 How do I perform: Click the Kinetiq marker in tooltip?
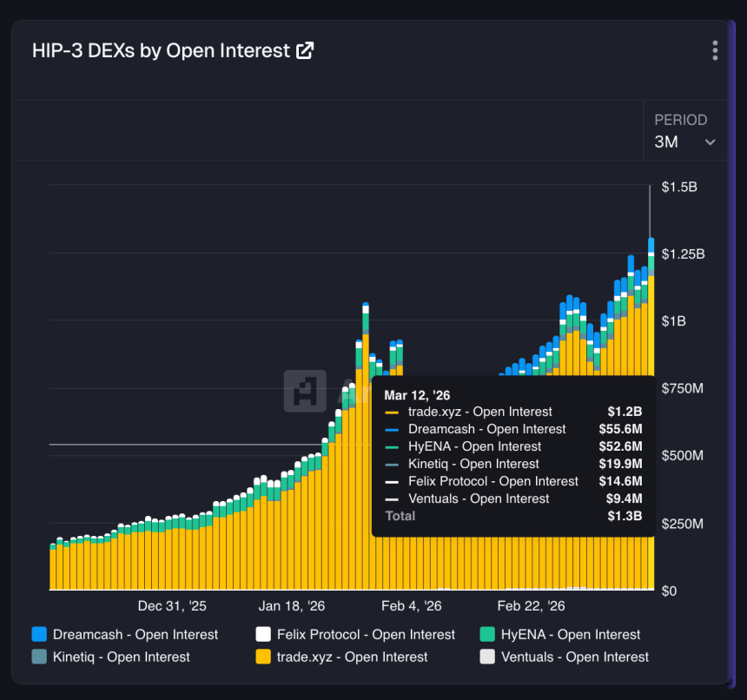pos(392,465)
